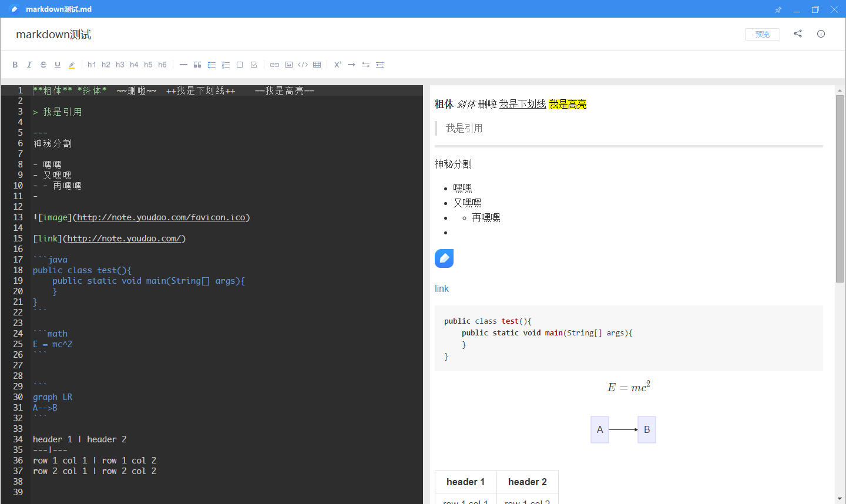Insert an unchecked task box
The width and height of the screenshot is (846, 504).
point(240,65)
